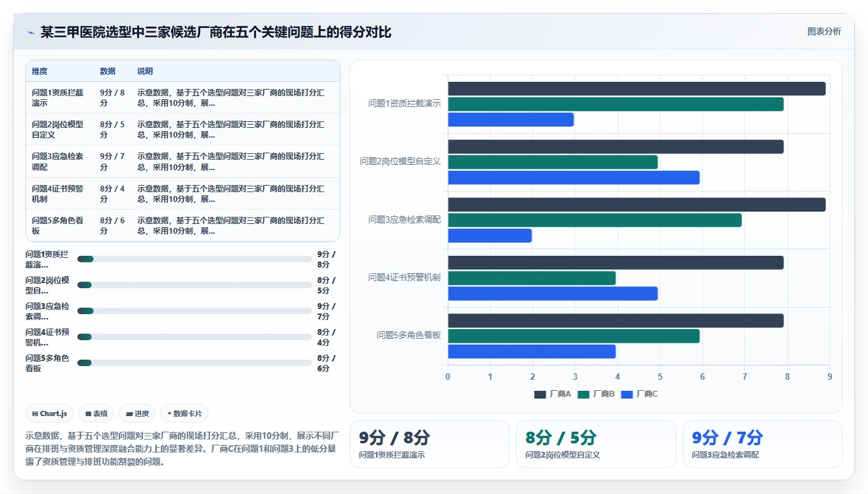Viewport: 868px width, 494px height.
Task: Click the 厂商B bar for 问题2岗位模型自定义
Action: [553, 162]
